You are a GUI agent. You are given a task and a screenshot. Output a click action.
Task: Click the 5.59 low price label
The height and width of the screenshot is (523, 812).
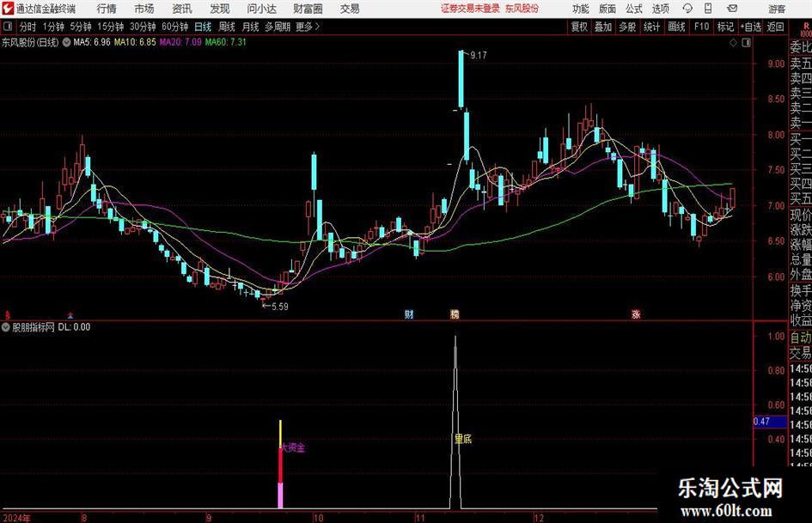279,307
